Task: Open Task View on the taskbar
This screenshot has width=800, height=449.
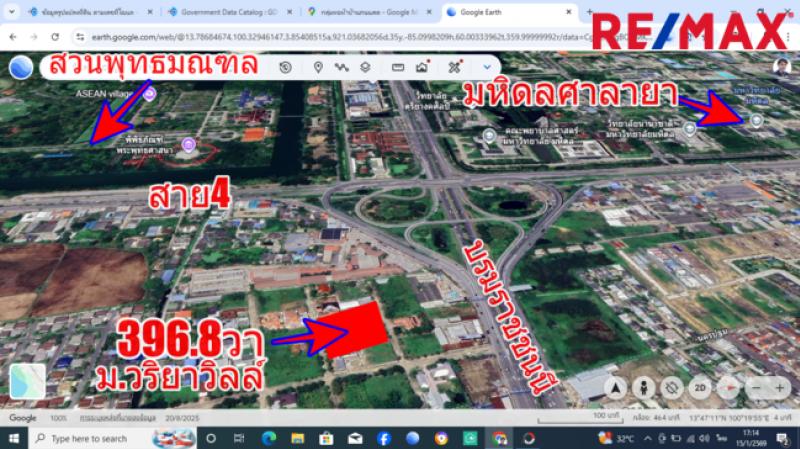Action: point(239,438)
